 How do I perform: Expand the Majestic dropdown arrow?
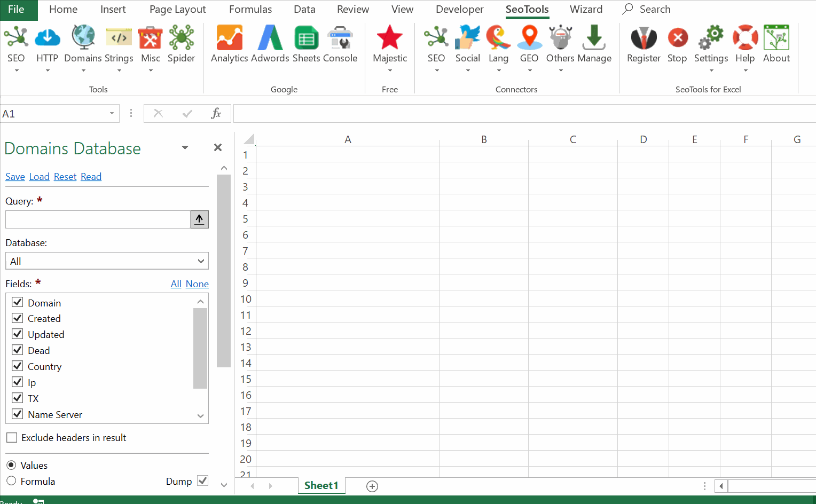[x=390, y=70]
